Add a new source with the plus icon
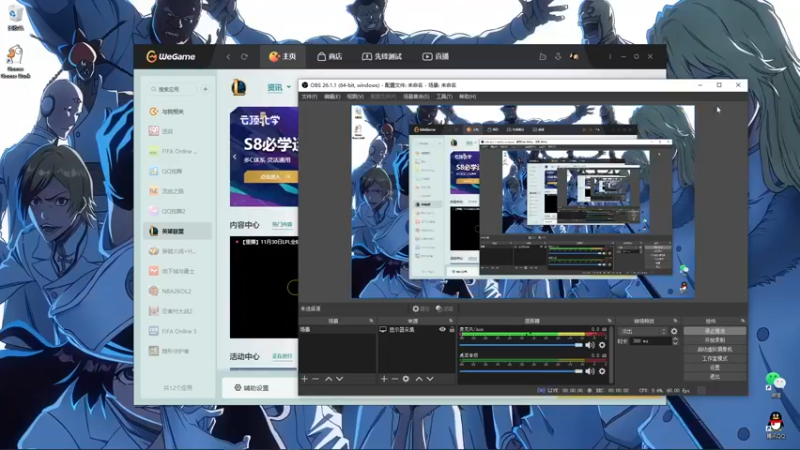Screen dimensions: 800x450 click(384, 379)
